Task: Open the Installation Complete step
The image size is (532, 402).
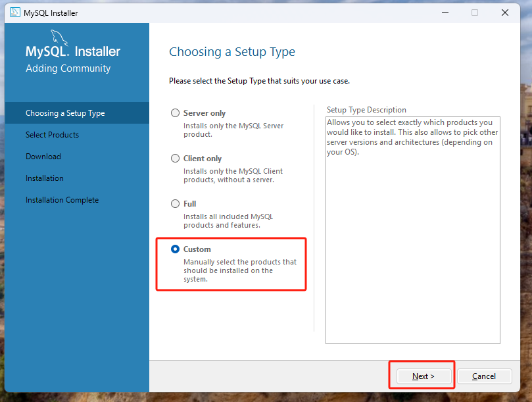Action: point(62,200)
